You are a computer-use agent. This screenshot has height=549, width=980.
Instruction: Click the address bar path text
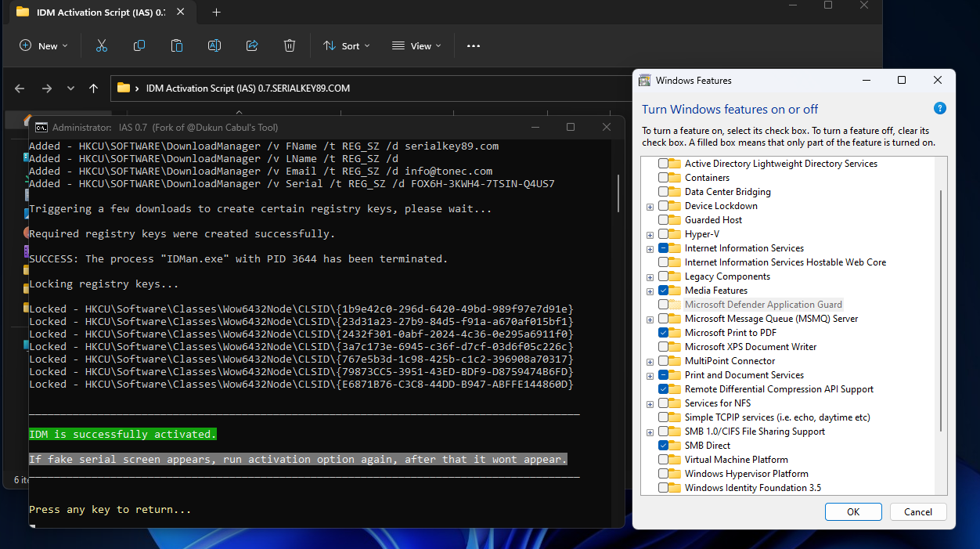(x=248, y=88)
